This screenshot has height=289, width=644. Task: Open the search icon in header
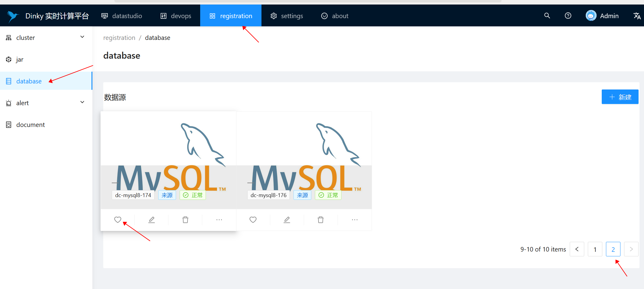click(x=547, y=16)
